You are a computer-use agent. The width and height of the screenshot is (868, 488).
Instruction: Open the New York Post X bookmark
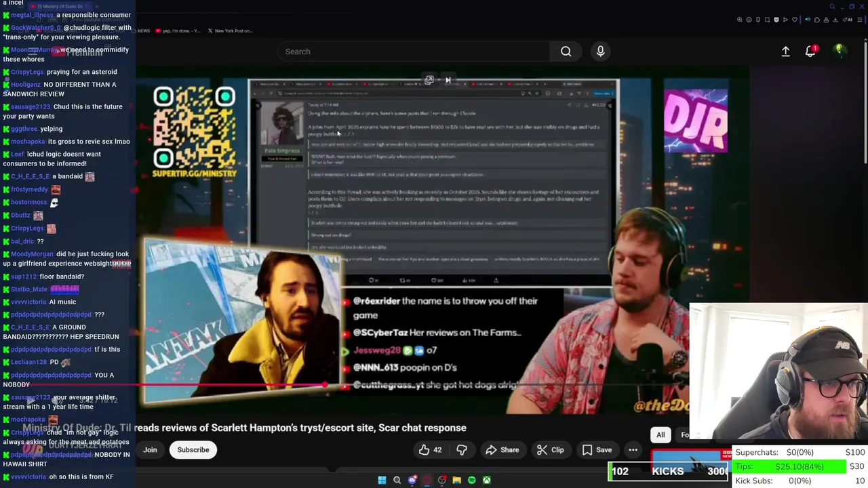coord(231,30)
